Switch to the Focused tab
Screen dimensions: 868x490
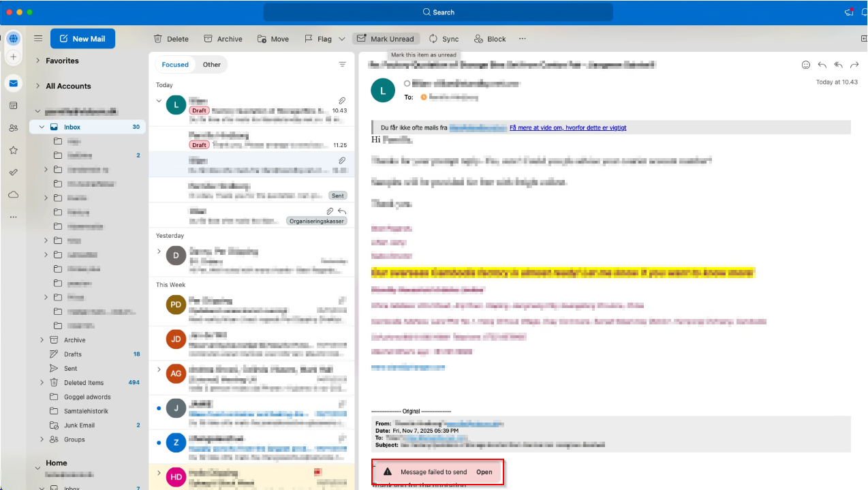[175, 65]
